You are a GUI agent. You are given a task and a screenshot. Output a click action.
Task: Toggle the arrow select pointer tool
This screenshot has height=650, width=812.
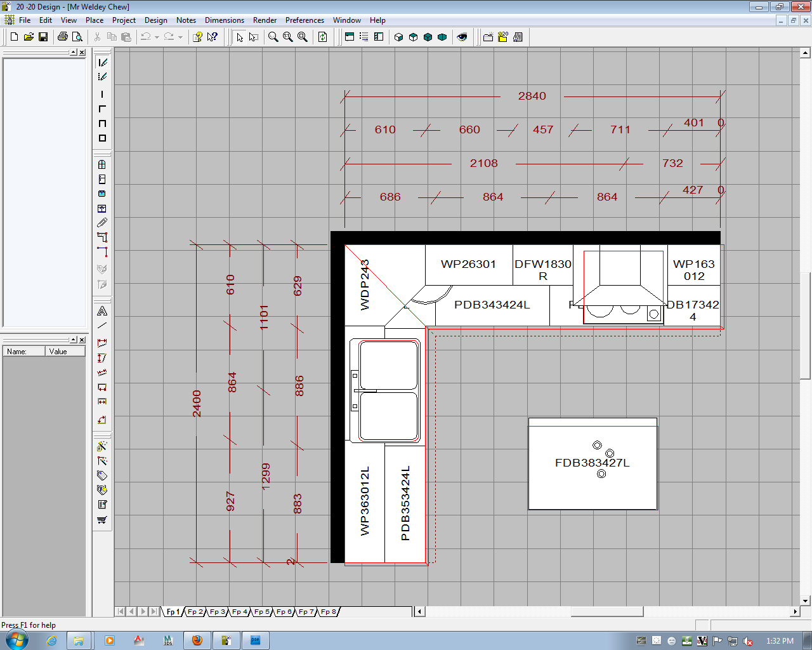coord(239,37)
